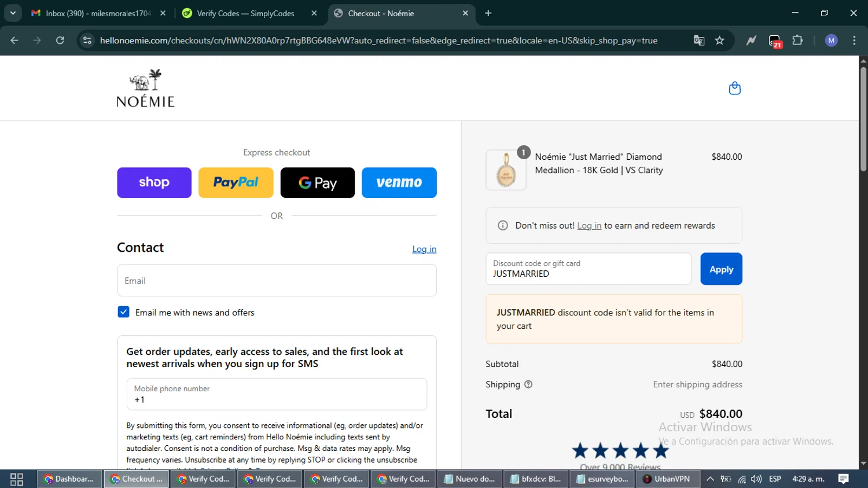This screenshot has width=868, height=488.
Task: Open Dashboard Chrome window in taskbar
Action: click(69, 479)
